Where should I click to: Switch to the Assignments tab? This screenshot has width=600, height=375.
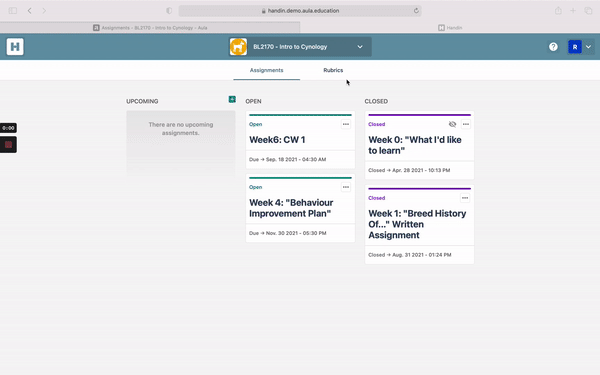tap(266, 70)
